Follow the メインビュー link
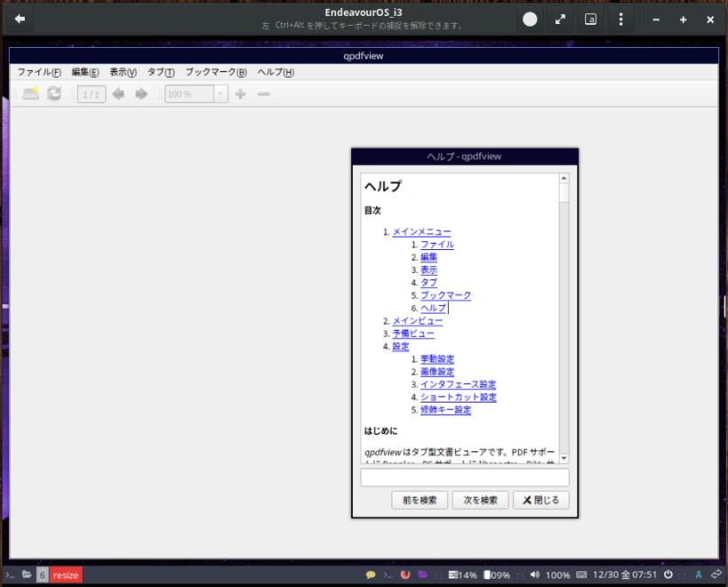This screenshot has height=587, width=728. pyautogui.click(x=418, y=321)
